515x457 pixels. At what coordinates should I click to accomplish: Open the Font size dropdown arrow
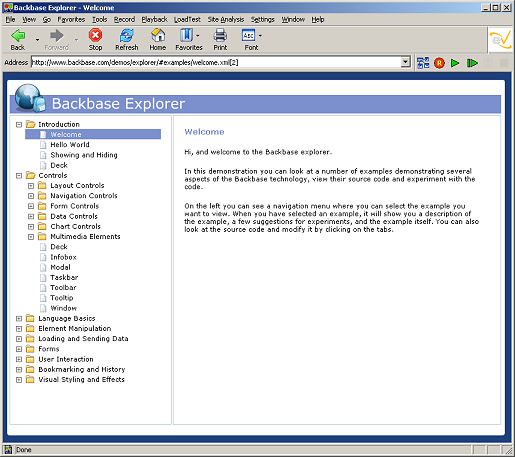[260, 35]
